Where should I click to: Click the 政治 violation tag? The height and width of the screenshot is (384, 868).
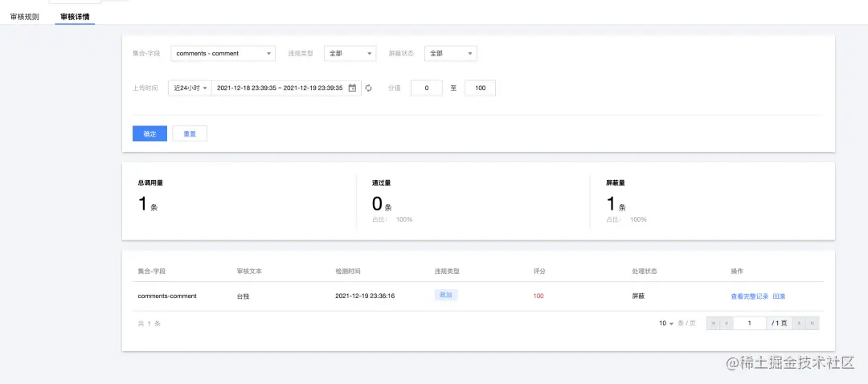(445, 296)
